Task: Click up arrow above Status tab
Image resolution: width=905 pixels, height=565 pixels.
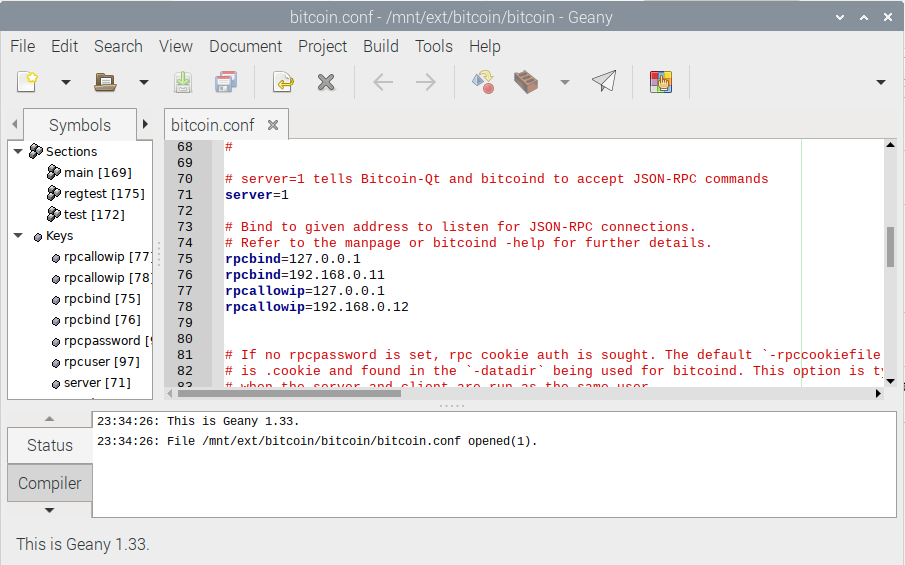Action: pos(50,418)
